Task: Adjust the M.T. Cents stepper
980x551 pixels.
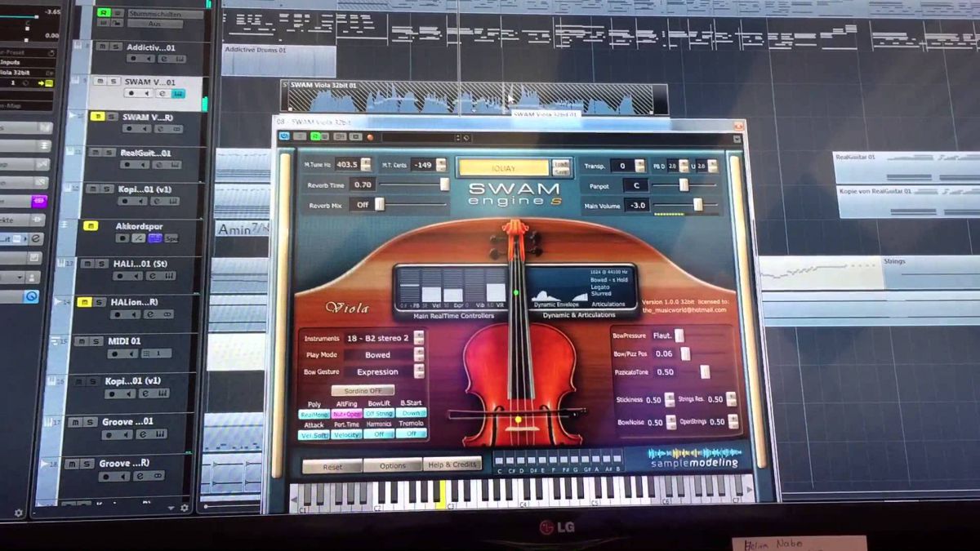Action: tap(443, 165)
